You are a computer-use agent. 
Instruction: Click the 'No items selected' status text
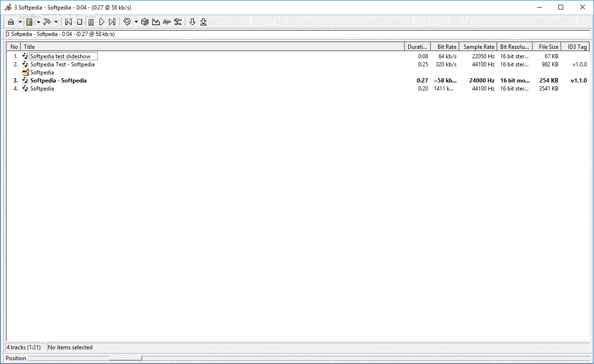(x=70, y=347)
